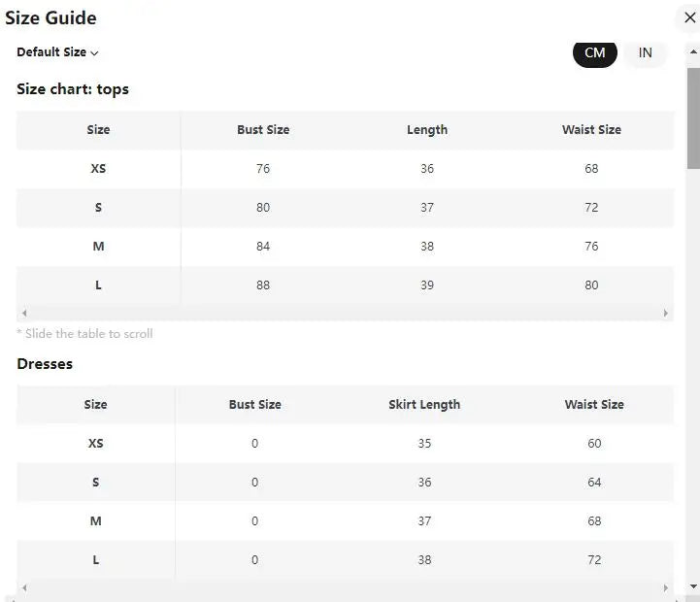Click the Length column header
The height and width of the screenshot is (602, 700).
pos(427,130)
